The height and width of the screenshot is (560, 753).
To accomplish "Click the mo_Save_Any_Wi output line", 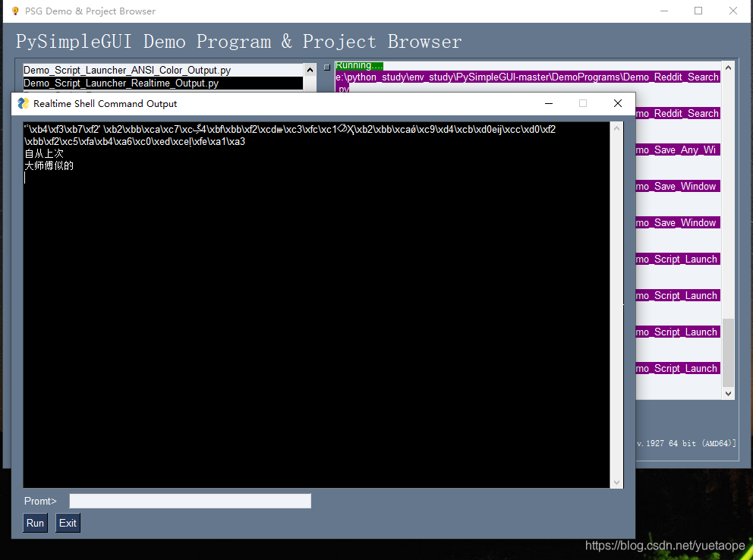I will 677,149.
